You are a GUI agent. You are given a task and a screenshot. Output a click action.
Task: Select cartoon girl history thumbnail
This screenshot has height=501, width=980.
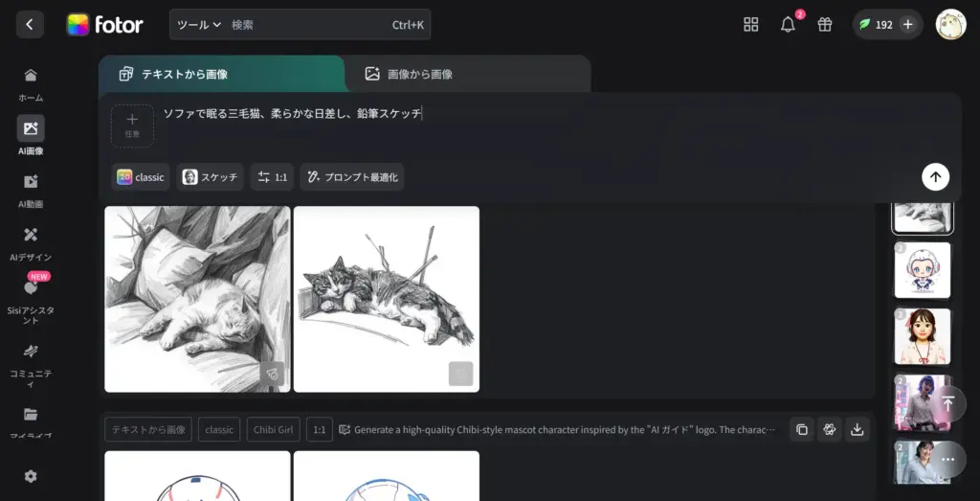pyautogui.click(x=923, y=336)
